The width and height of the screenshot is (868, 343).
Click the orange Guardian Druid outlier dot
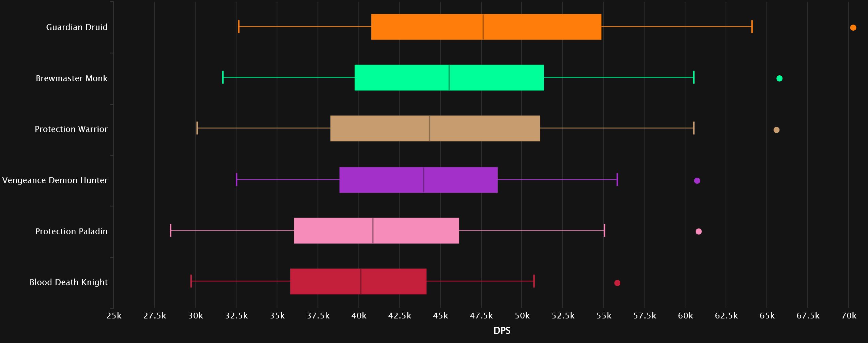point(853,28)
